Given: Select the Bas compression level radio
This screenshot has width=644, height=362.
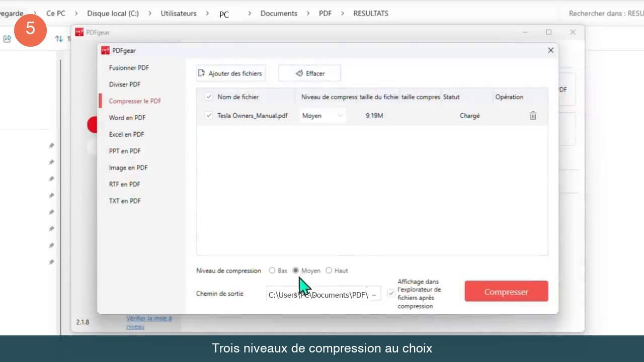Looking at the screenshot, I should (x=272, y=270).
